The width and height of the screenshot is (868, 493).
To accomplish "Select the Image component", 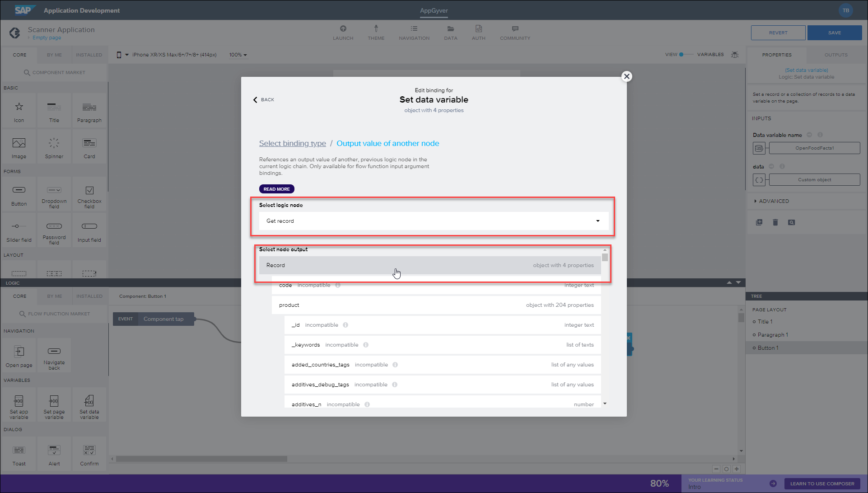I will [19, 147].
